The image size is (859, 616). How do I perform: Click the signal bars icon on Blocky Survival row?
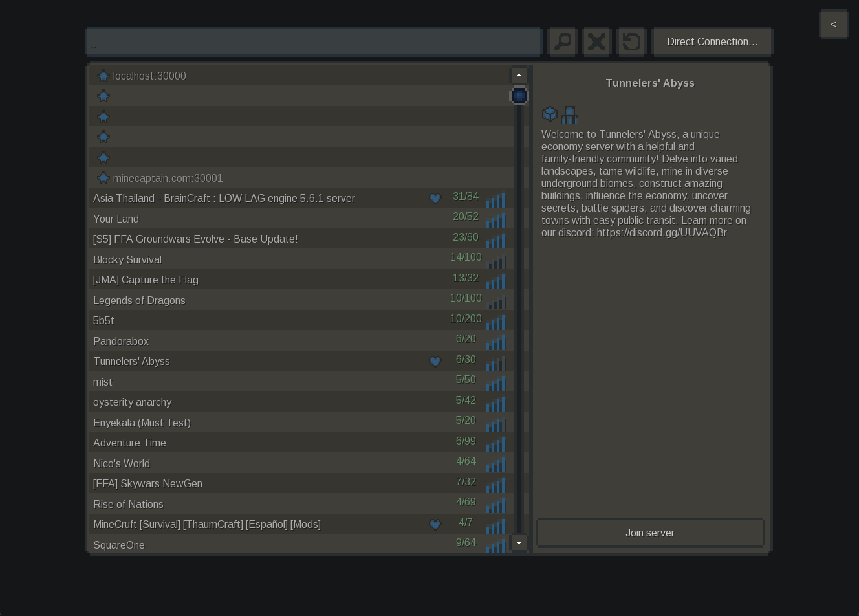pyautogui.click(x=496, y=261)
